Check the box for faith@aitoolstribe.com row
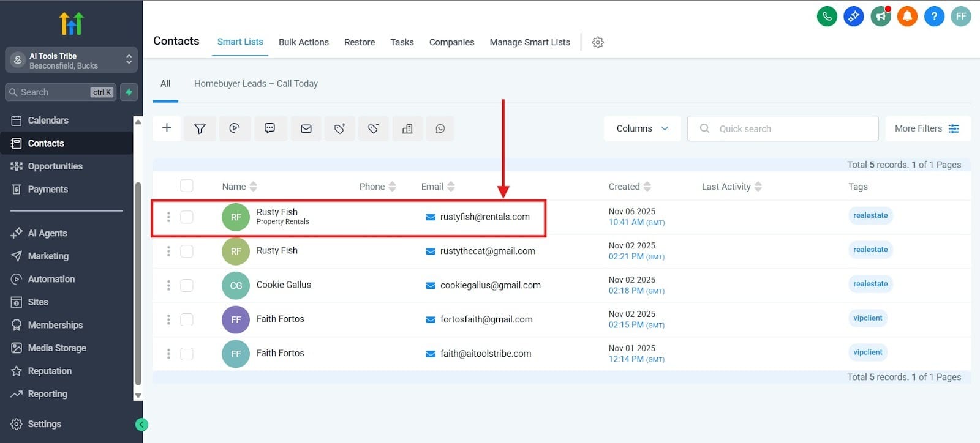980x443 pixels. [187, 354]
